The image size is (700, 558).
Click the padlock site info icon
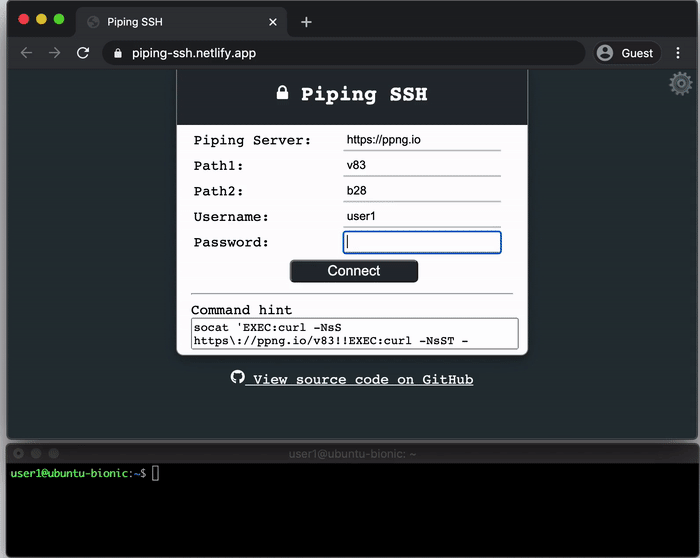[x=118, y=53]
